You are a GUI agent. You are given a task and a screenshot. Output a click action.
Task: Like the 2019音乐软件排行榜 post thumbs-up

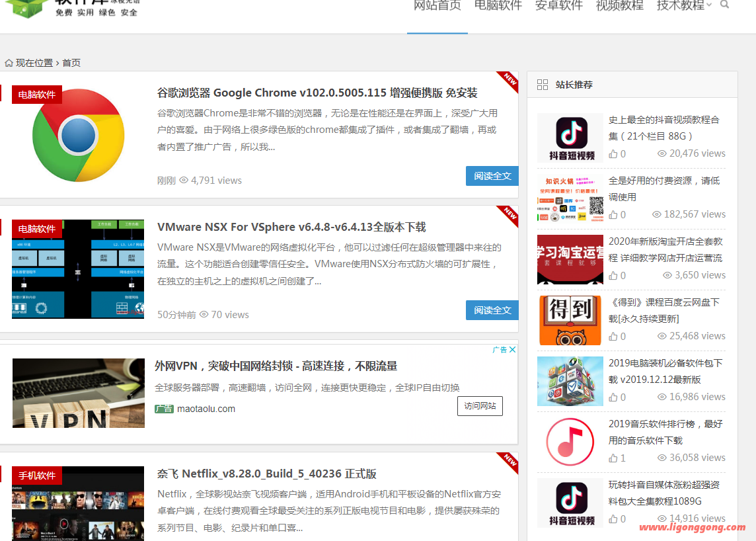point(613,458)
